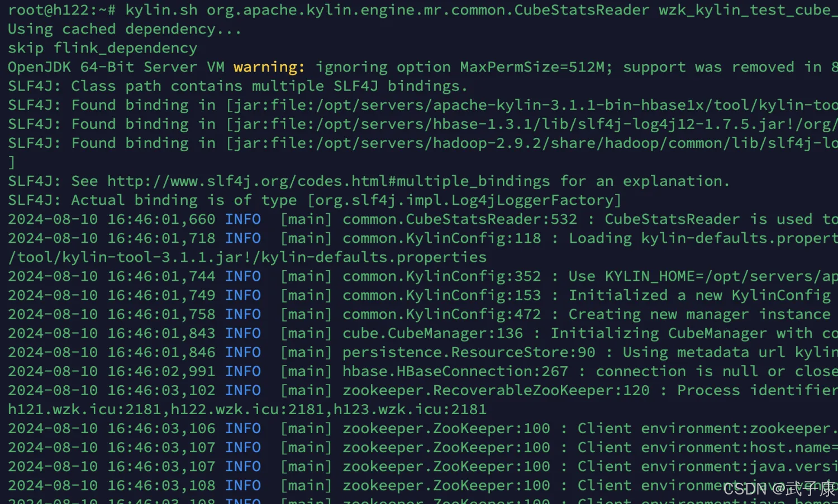Viewport: 838px width, 504px height.
Task: Click the 'Using cached dependency...' line
Action: (125, 29)
